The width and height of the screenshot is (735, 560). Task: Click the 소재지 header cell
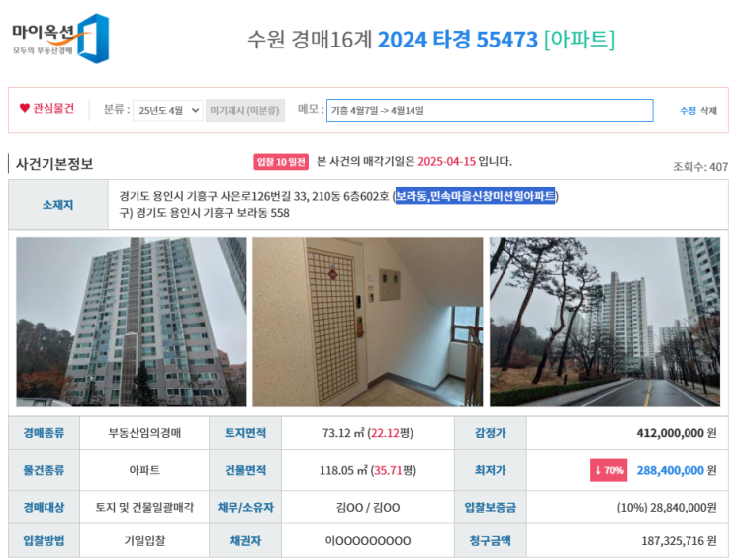(x=58, y=205)
